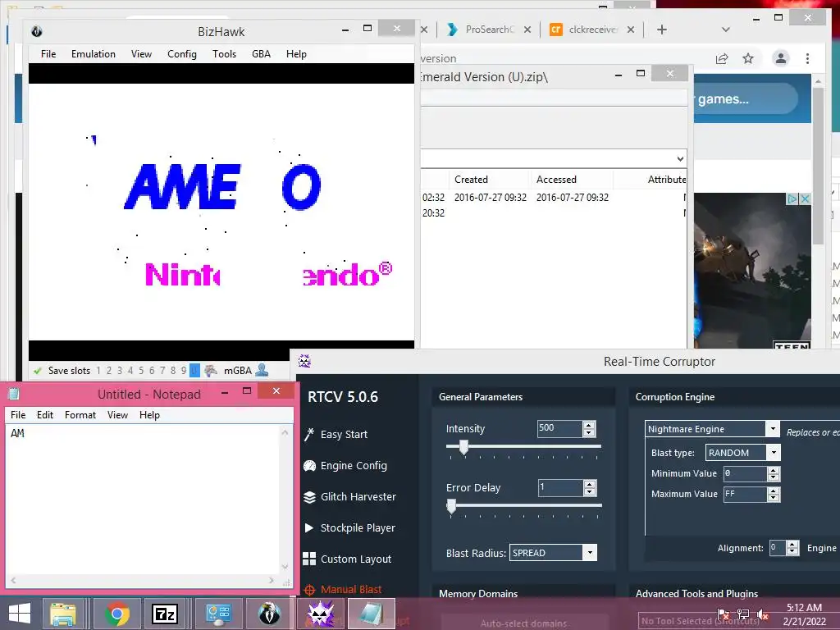Open Control Panel icon on the taskbar
The height and width of the screenshot is (630, 840).
click(218, 614)
